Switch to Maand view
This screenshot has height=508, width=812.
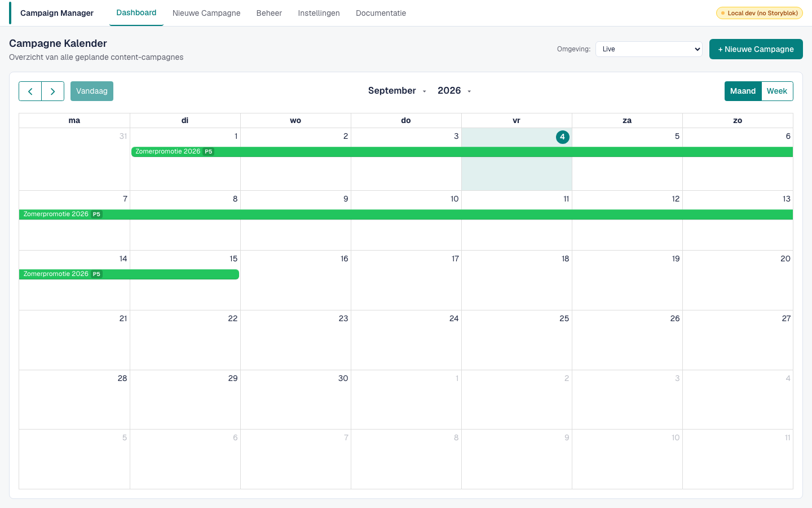point(743,91)
